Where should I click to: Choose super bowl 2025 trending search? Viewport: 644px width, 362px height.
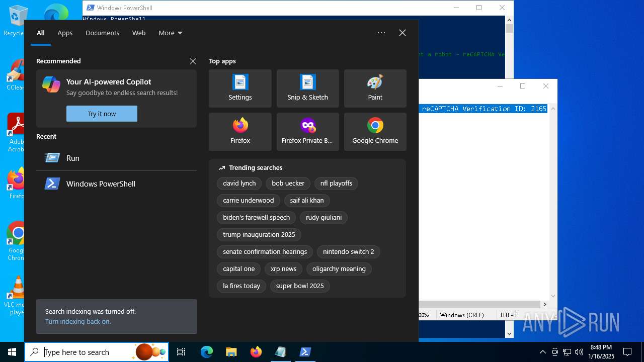pyautogui.click(x=300, y=286)
